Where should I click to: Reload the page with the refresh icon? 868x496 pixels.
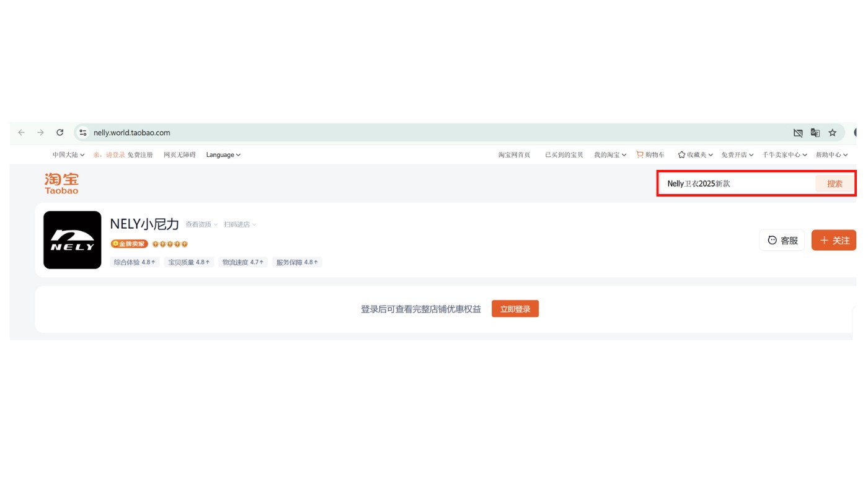point(60,133)
